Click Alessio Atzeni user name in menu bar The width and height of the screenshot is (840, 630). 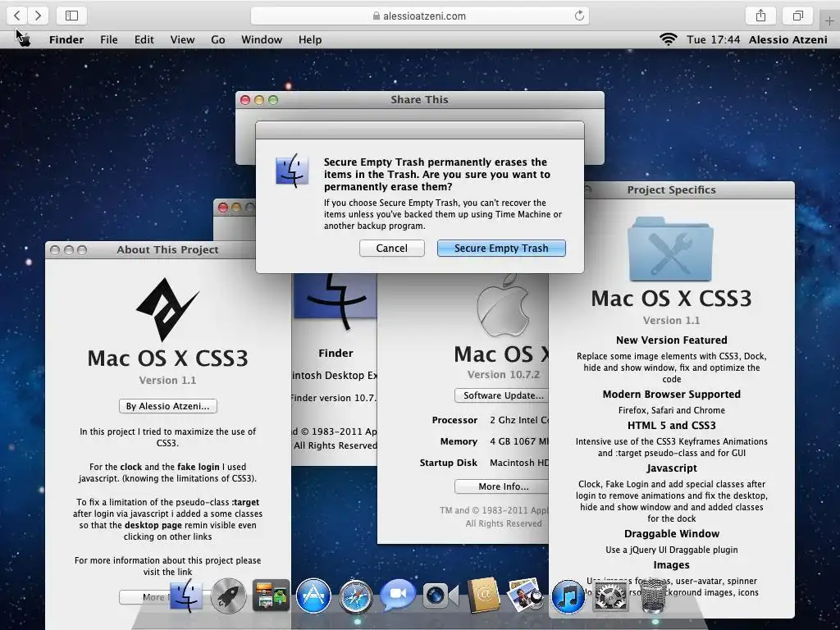pos(788,39)
